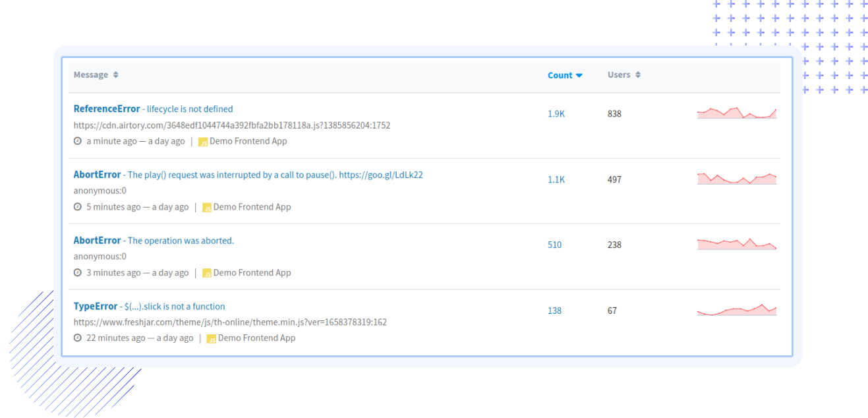This screenshot has height=418, width=868.
Task: Click JS project icon in TypeError row
Action: point(211,339)
